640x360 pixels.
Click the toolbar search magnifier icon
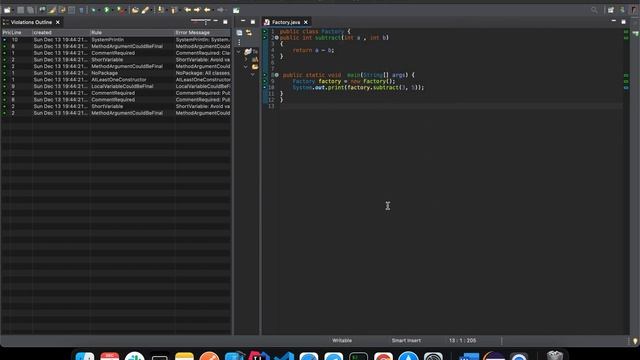[594, 10]
